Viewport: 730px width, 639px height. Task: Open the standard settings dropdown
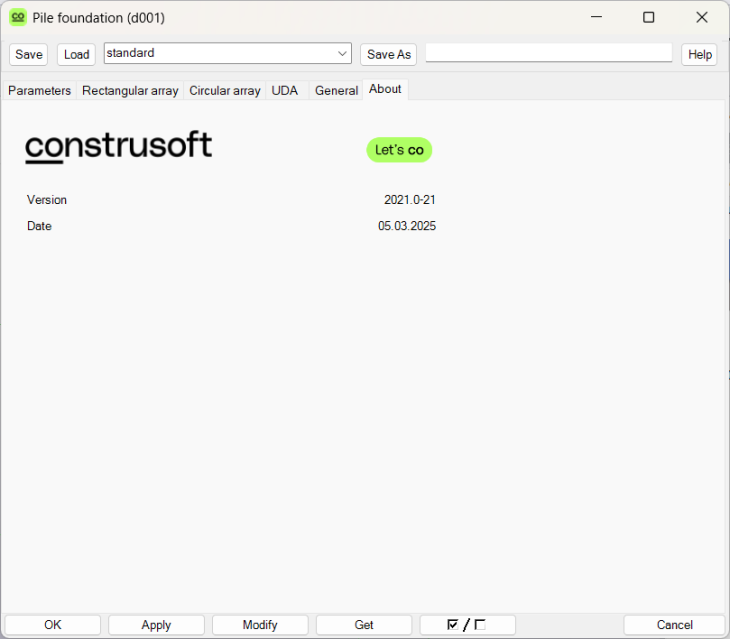coord(228,54)
